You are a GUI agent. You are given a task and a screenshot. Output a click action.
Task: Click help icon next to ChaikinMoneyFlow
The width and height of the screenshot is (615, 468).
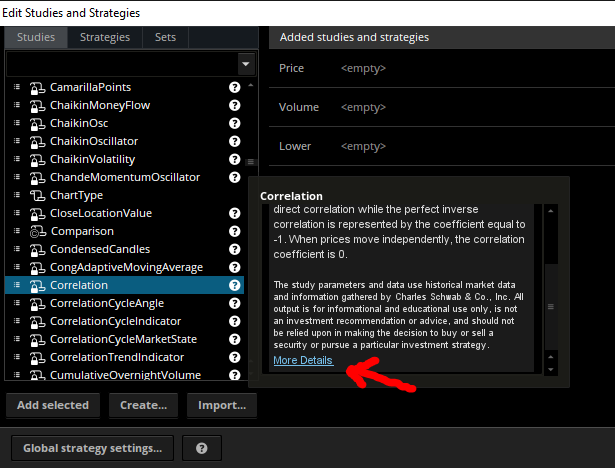pos(235,105)
